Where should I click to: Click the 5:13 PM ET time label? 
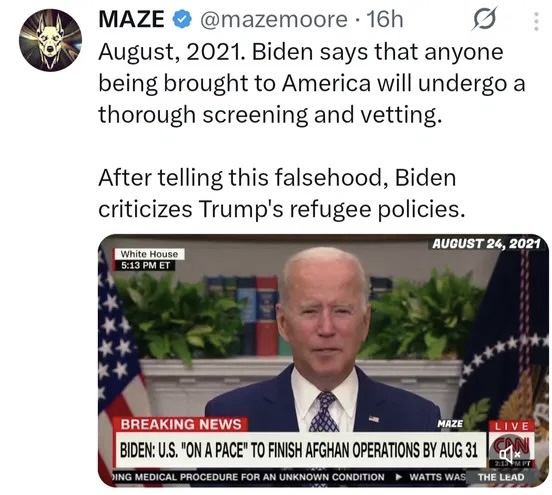tap(145, 265)
